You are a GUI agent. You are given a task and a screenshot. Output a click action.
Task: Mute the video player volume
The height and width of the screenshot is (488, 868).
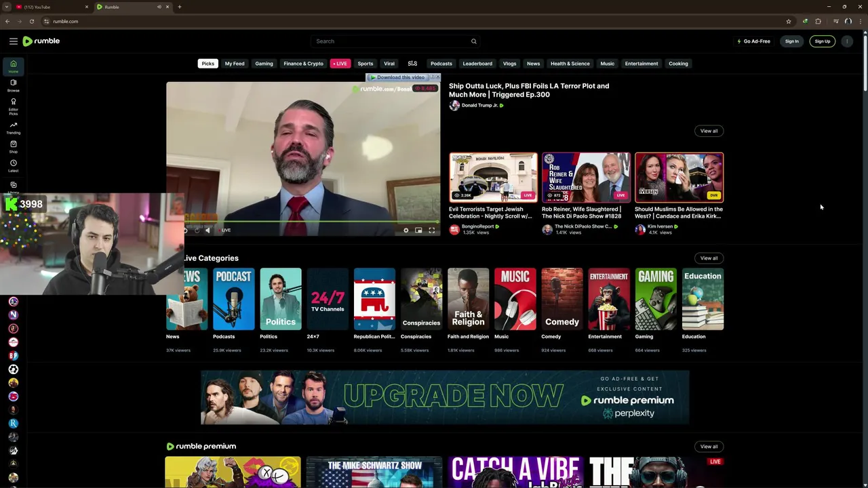pos(208,230)
